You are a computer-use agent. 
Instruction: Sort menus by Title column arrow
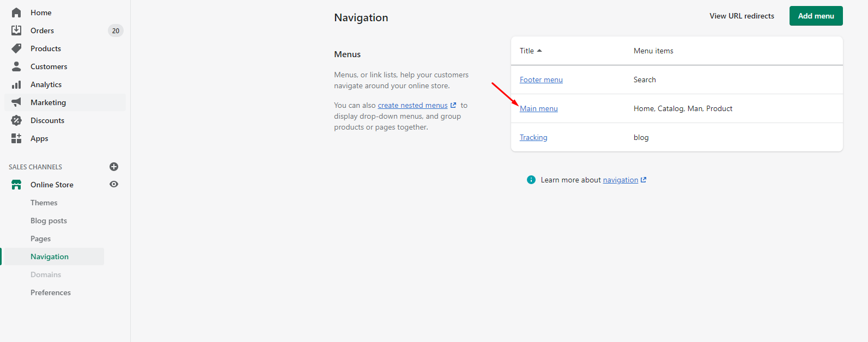(539, 51)
